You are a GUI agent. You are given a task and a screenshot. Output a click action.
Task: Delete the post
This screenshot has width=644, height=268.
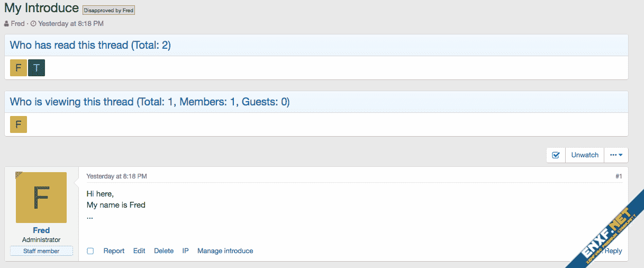click(164, 251)
